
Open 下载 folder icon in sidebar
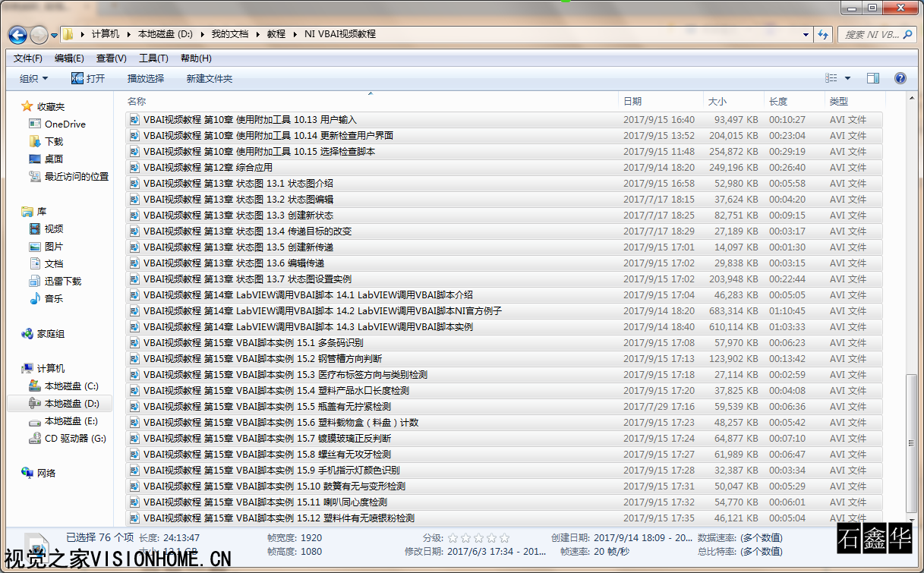pyautogui.click(x=35, y=141)
